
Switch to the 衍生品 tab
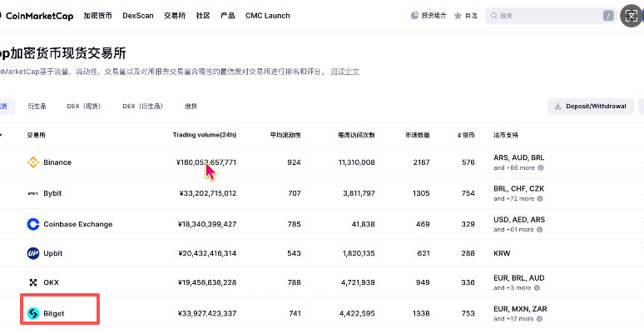point(37,106)
